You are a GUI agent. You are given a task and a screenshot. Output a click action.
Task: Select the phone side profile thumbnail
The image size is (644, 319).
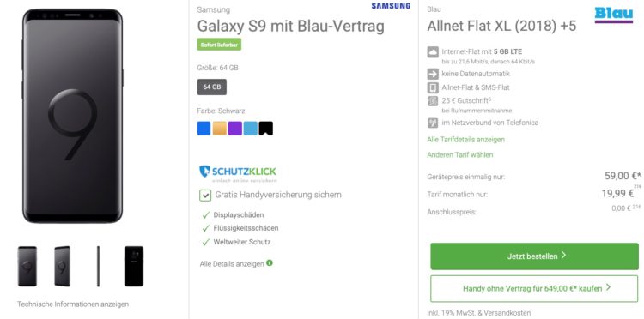click(98, 266)
